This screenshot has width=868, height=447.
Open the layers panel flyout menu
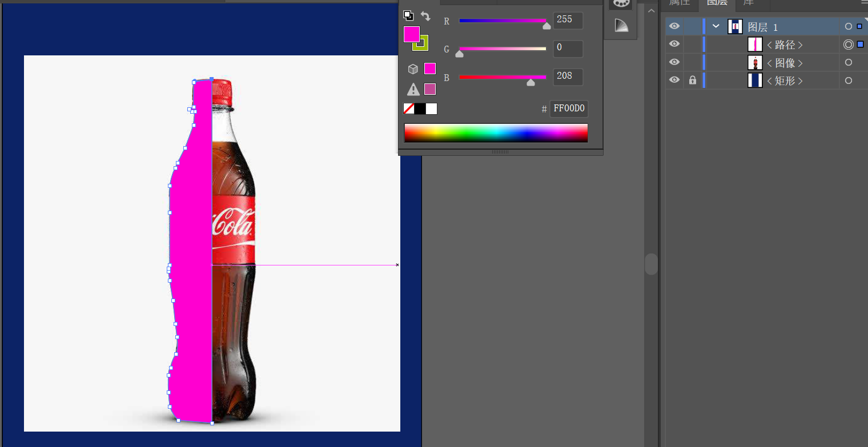coord(865,2)
